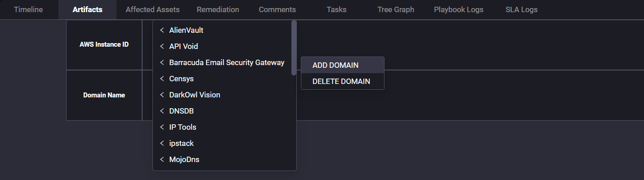Click the ipstack chevron arrow
The height and width of the screenshot is (180, 644).
(x=162, y=144)
